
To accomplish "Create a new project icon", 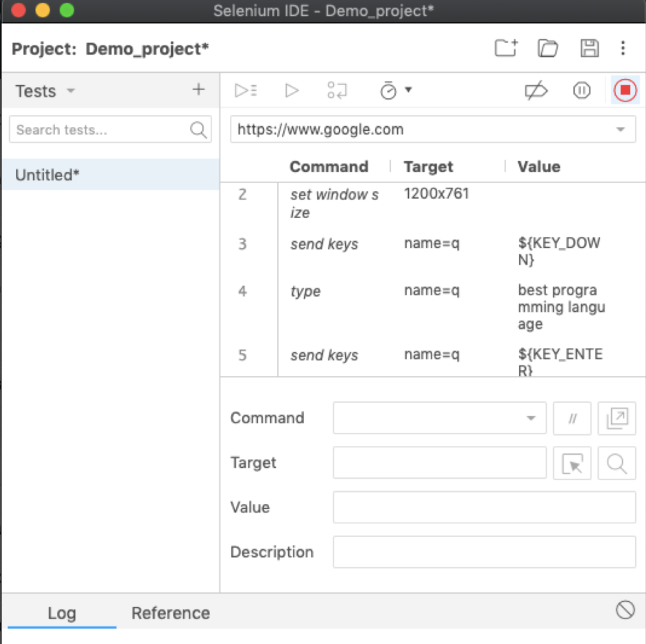I will pos(506,48).
